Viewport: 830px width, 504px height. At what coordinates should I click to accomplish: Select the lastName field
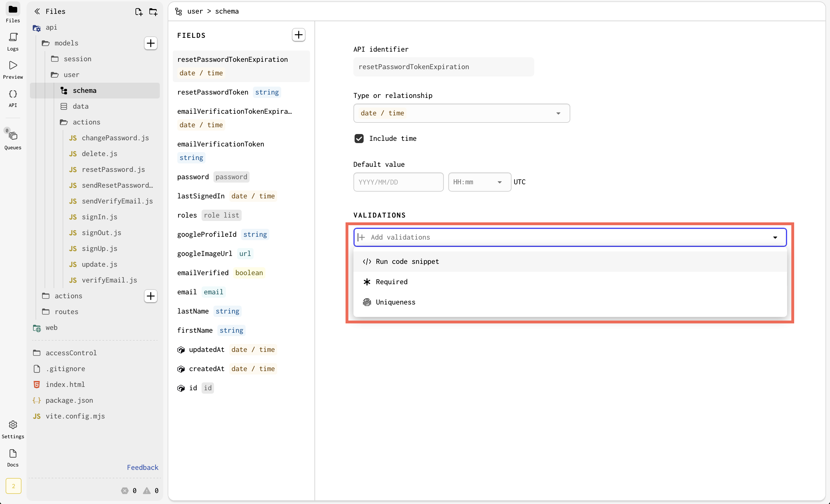tap(241, 312)
